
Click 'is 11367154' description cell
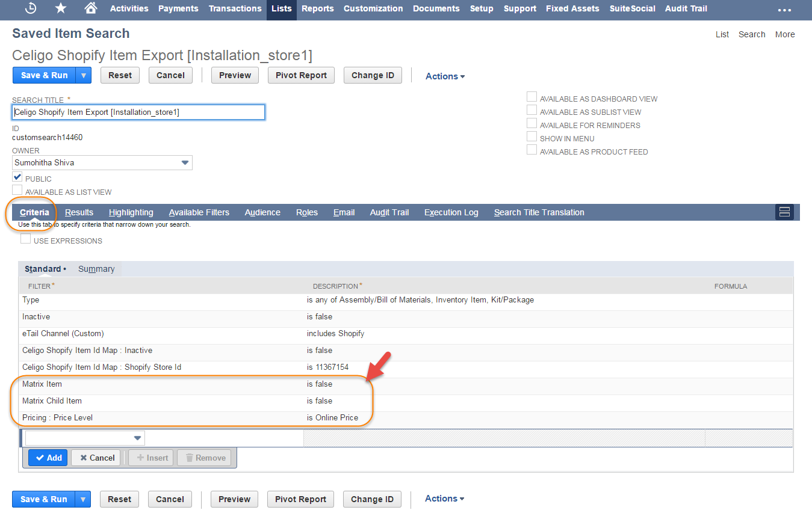(327, 367)
